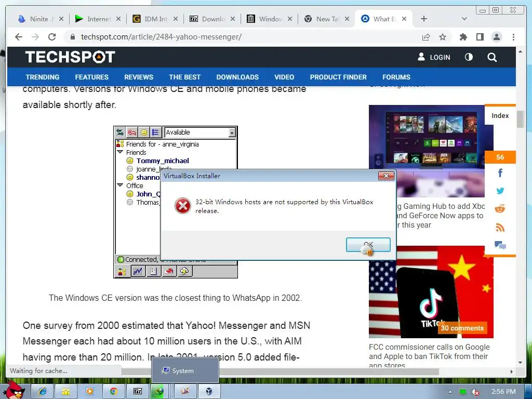The image size is (532, 399).
Task: Open the FEATURES menu
Action: tap(91, 77)
